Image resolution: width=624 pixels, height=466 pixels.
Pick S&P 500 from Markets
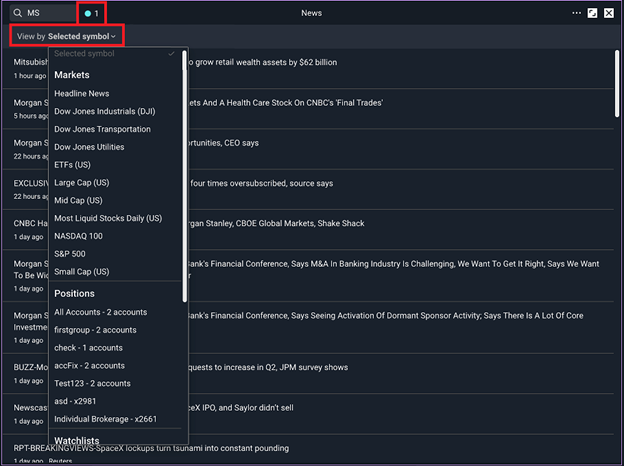[70, 254]
